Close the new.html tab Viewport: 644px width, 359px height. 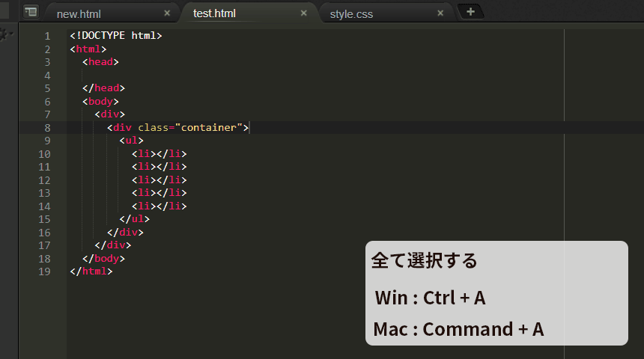167,13
